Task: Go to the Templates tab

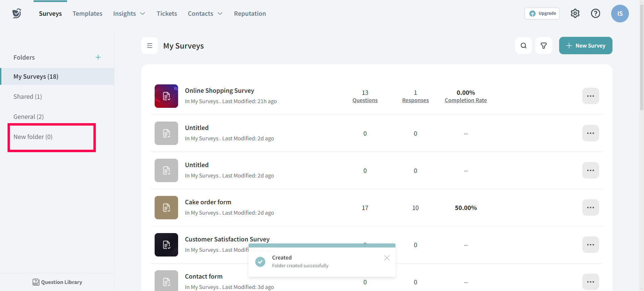Action: pyautogui.click(x=87, y=14)
